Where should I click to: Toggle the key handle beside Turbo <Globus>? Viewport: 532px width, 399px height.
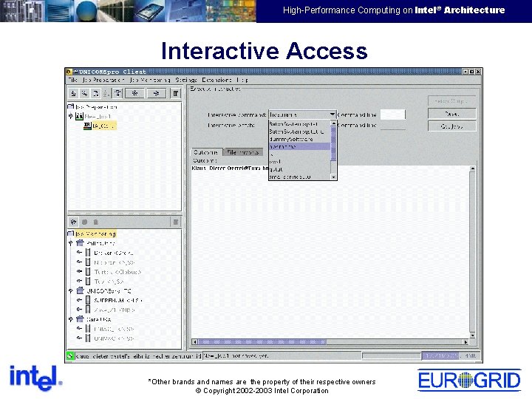(79, 271)
